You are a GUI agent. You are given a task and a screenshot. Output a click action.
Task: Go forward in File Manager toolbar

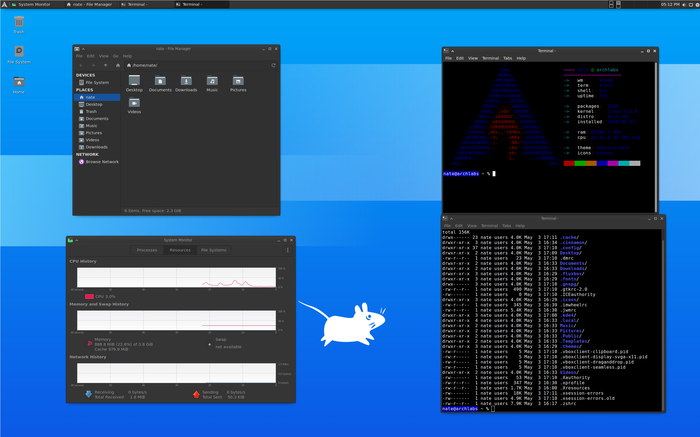93,66
